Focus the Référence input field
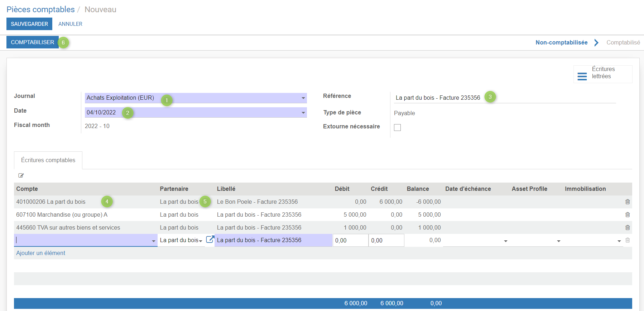 coord(505,98)
